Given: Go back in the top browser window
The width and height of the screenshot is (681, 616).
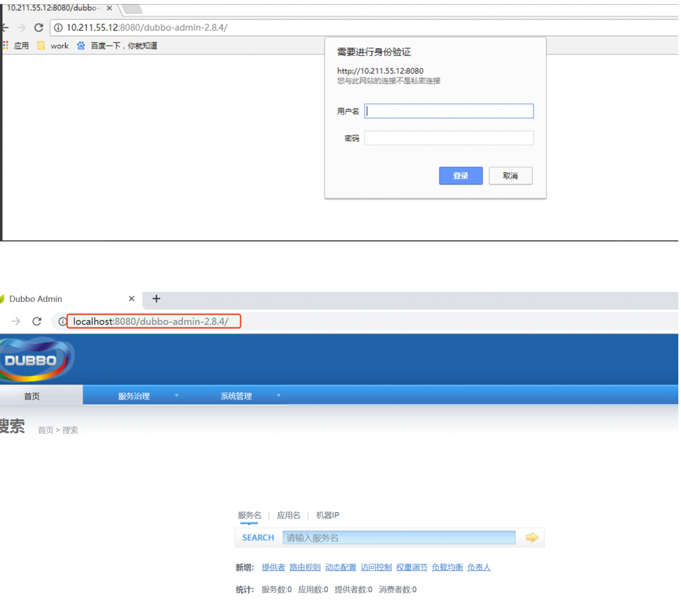Looking at the screenshot, I should (x=5, y=28).
